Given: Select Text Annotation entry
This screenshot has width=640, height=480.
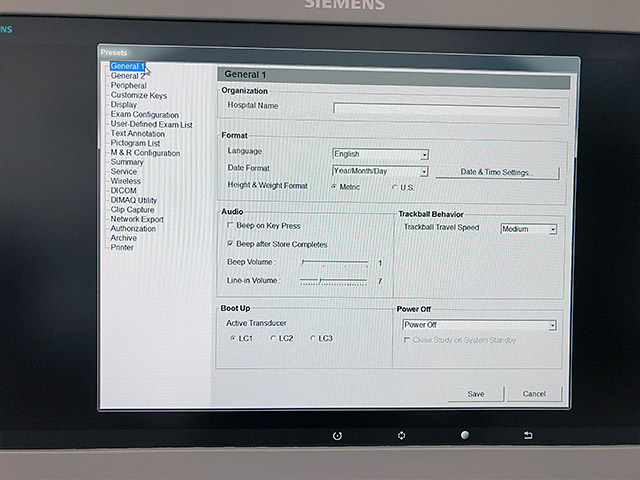Looking at the screenshot, I should 138,133.
